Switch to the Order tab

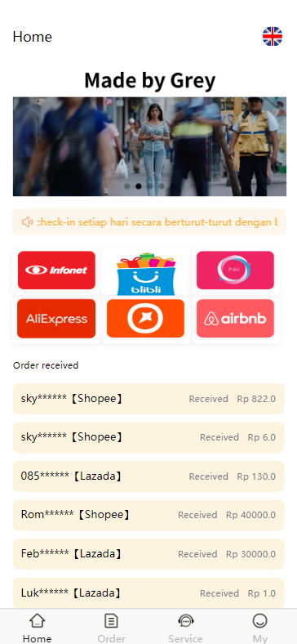tap(111, 627)
